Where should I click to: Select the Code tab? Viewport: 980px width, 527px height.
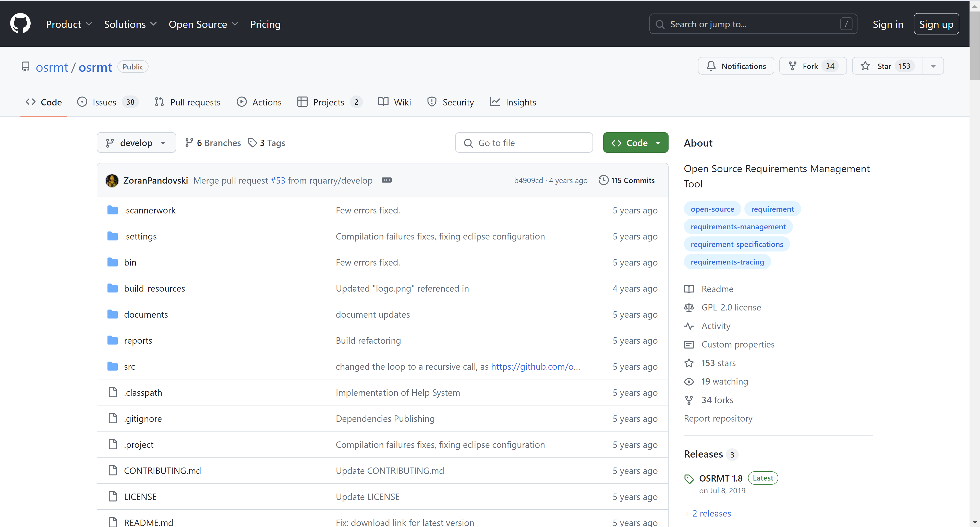pyautogui.click(x=43, y=102)
